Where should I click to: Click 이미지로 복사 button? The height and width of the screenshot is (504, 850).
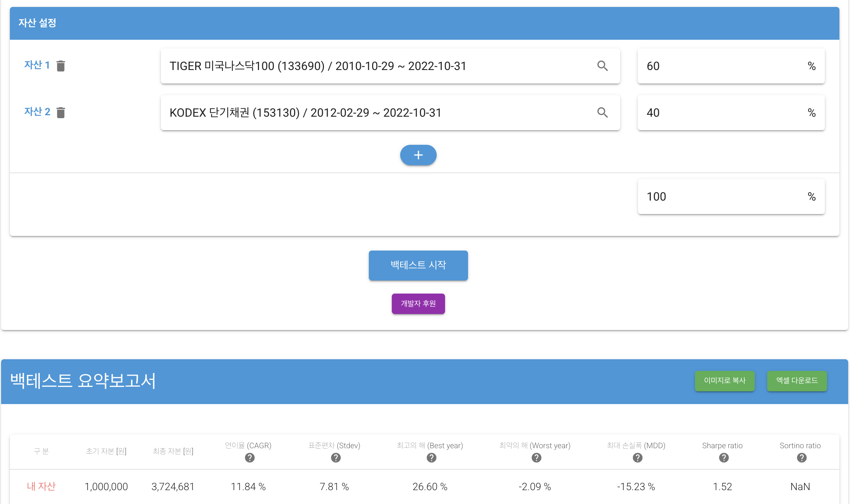pyautogui.click(x=725, y=381)
